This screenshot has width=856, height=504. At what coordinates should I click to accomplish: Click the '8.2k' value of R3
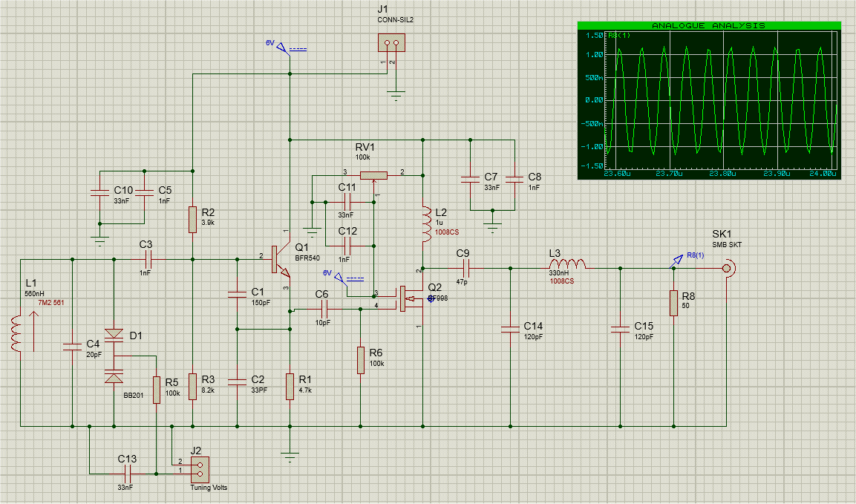click(x=208, y=390)
